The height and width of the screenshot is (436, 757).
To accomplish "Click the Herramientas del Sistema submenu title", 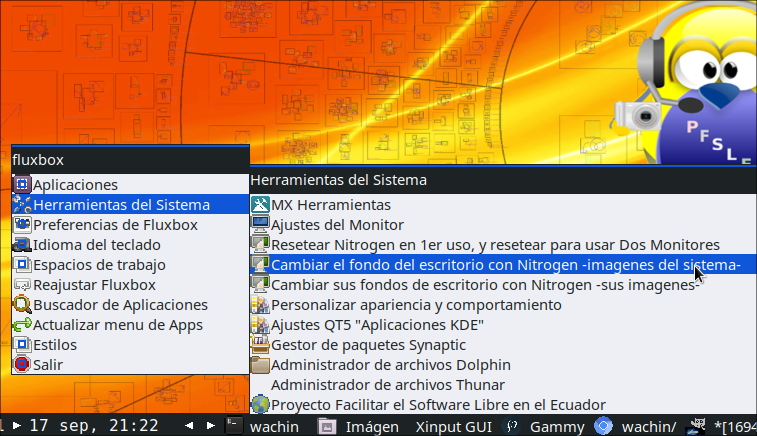I will (x=504, y=180).
